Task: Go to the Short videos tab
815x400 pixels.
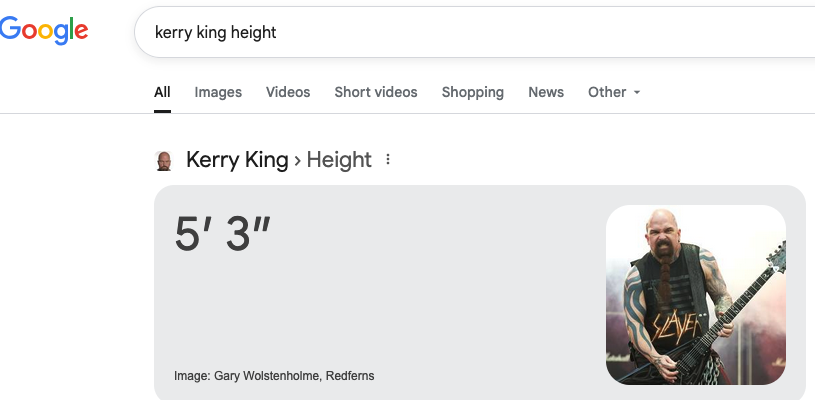Action: pyautogui.click(x=376, y=92)
